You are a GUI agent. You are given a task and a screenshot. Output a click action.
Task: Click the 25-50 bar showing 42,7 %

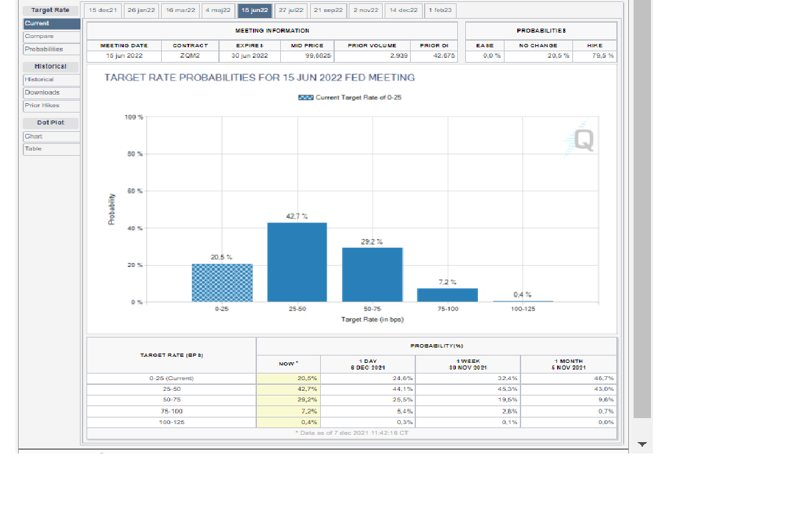(x=297, y=262)
